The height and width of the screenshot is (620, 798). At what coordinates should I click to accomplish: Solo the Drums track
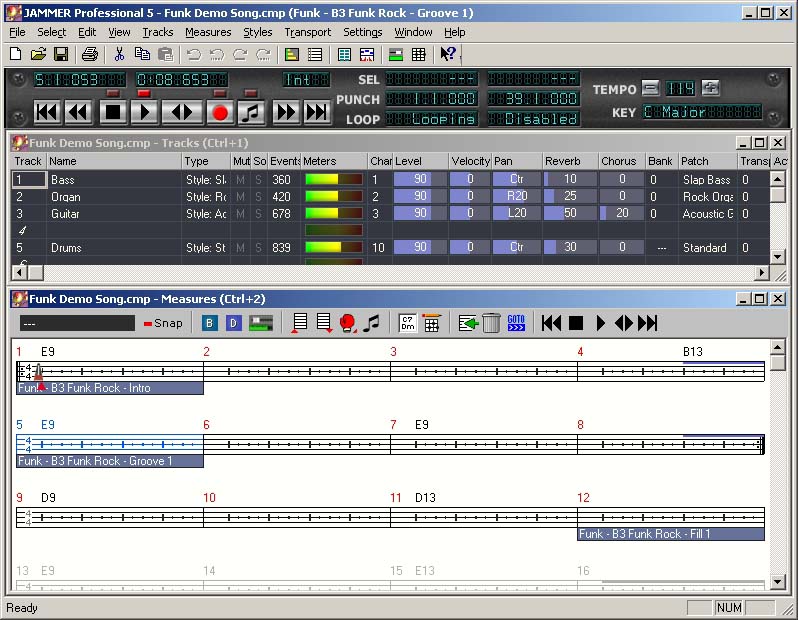[x=259, y=248]
